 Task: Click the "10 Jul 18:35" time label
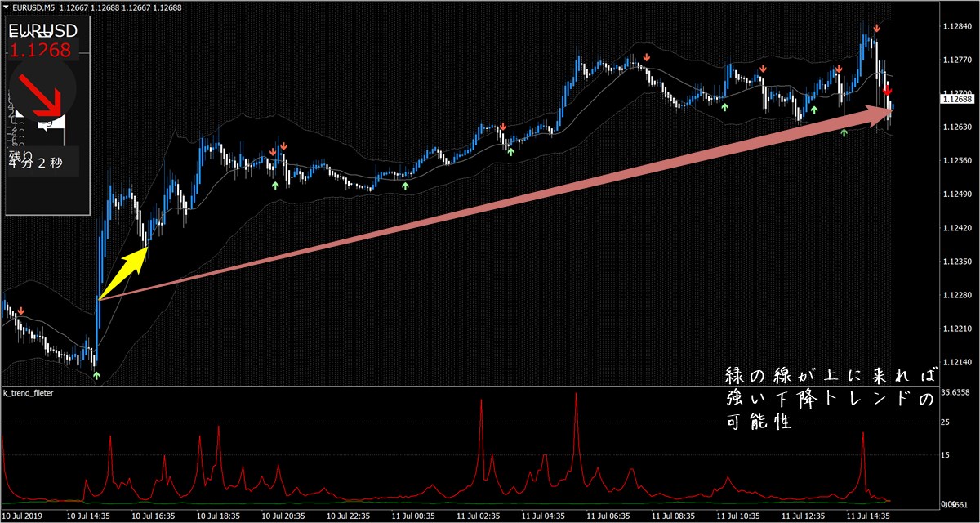tap(219, 516)
